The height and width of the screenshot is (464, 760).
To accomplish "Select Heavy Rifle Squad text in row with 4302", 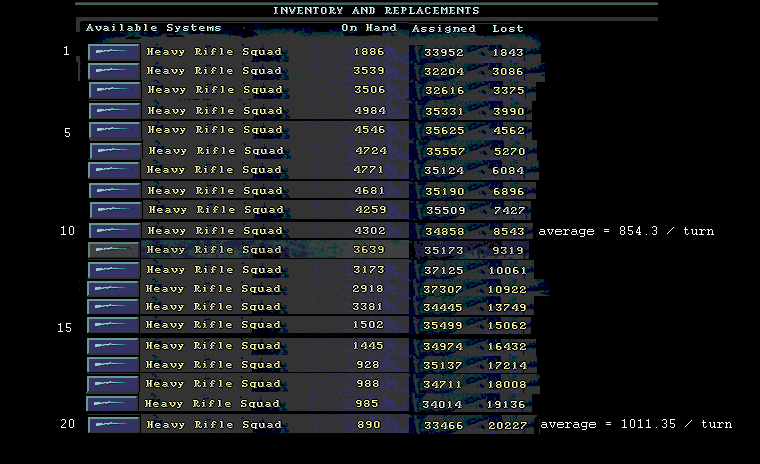I will [x=215, y=231].
